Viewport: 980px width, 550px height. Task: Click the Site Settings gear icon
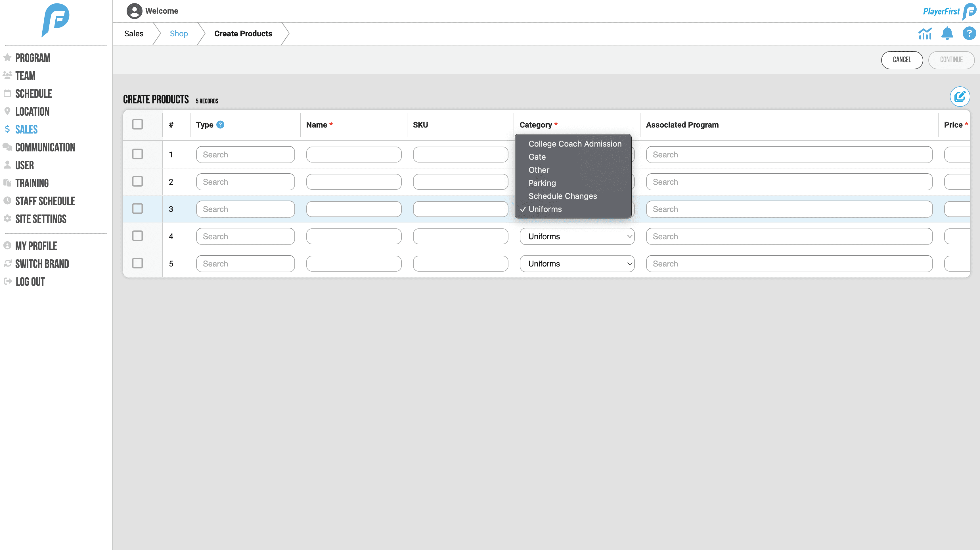[7, 218]
